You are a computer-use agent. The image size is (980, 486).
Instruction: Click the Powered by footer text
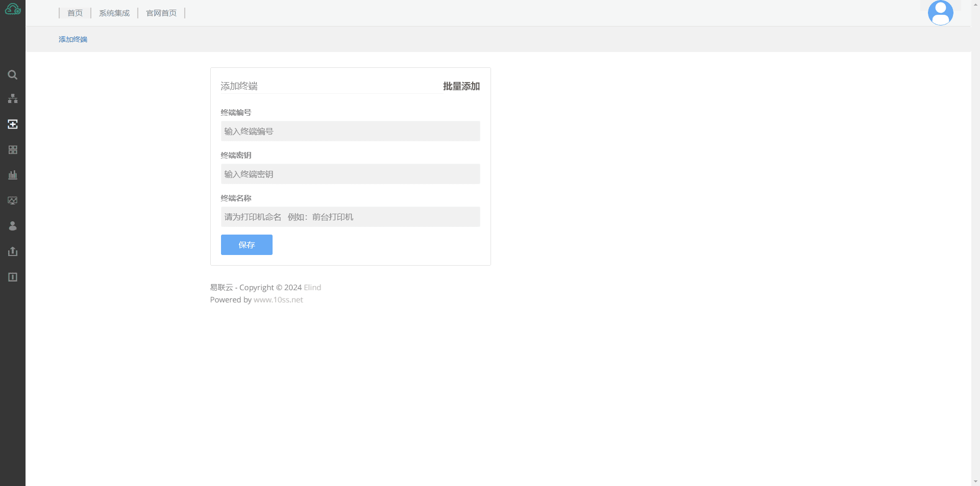231,299
